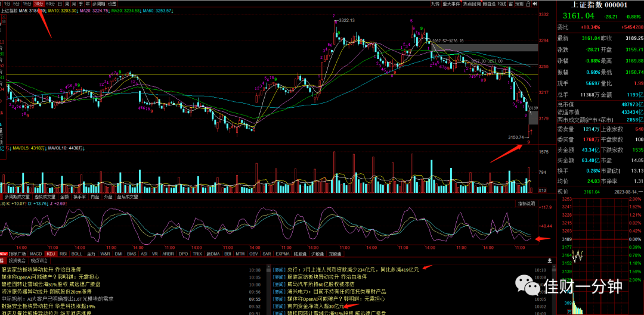
Task: Open 观点评论 commentary tab
Action: point(39,260)
